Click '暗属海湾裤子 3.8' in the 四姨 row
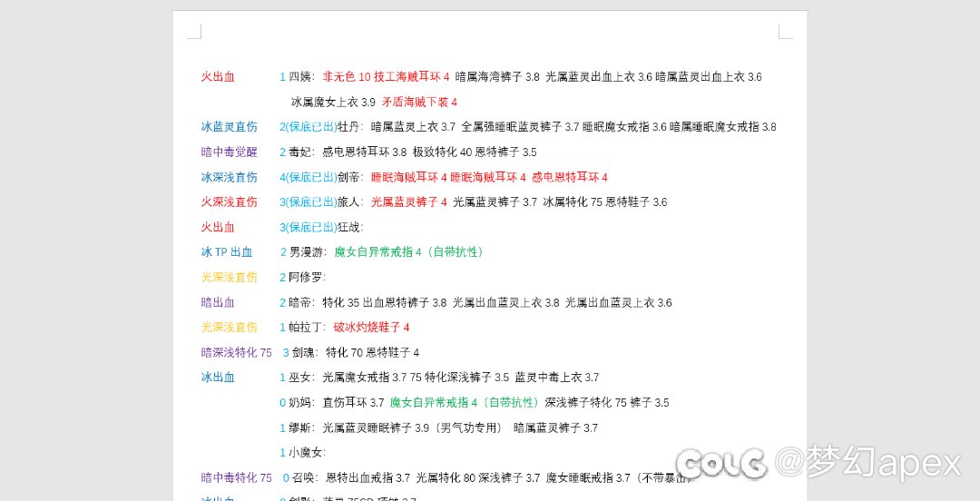This screenshot has height=501, width=980. coord(497,77)
